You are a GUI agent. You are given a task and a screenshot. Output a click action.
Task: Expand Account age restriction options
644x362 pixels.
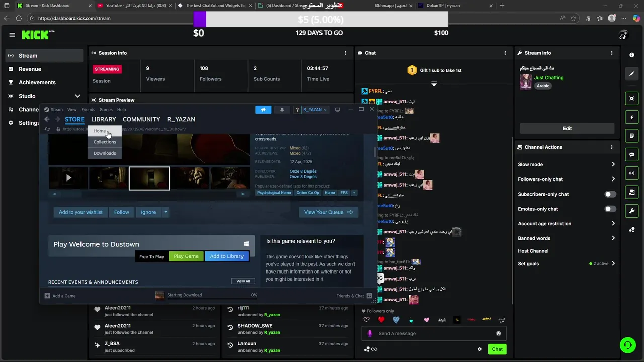pyautogui.click(x=613, y=223)
